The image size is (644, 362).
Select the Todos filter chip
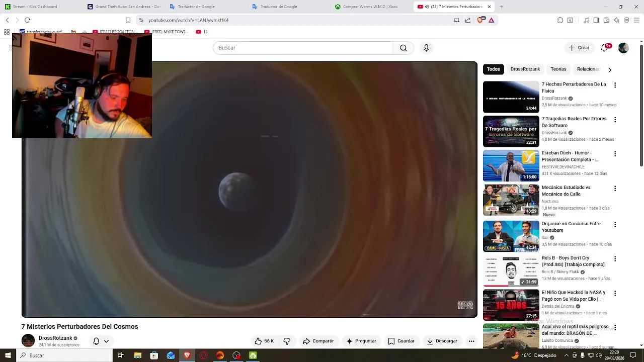pyautogui.click(x=493, y=69)
